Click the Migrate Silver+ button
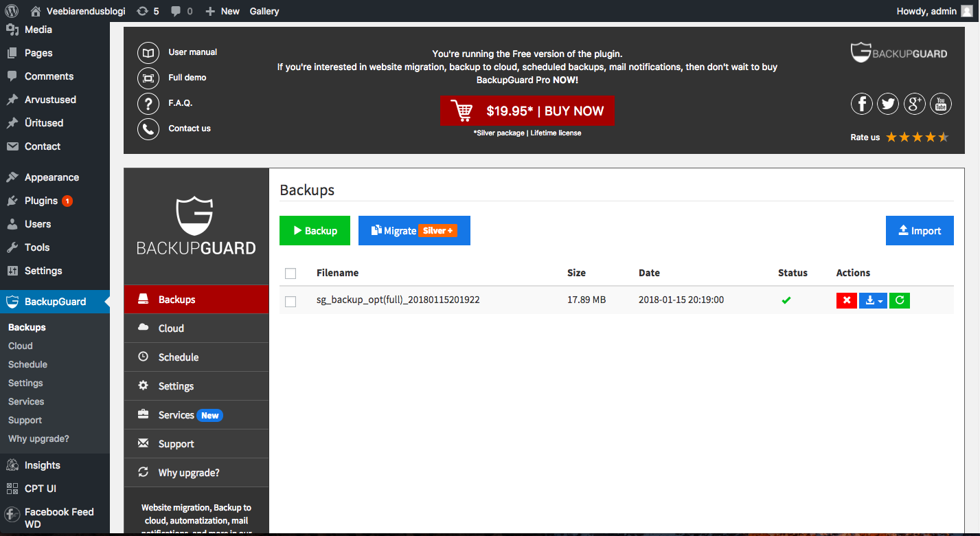 [x=414, y=231]
